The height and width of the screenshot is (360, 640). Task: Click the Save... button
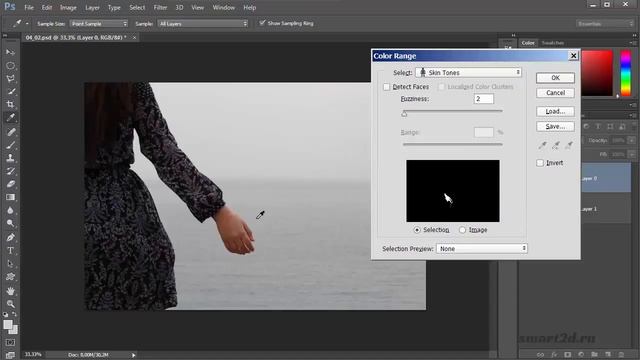[555, 127]
